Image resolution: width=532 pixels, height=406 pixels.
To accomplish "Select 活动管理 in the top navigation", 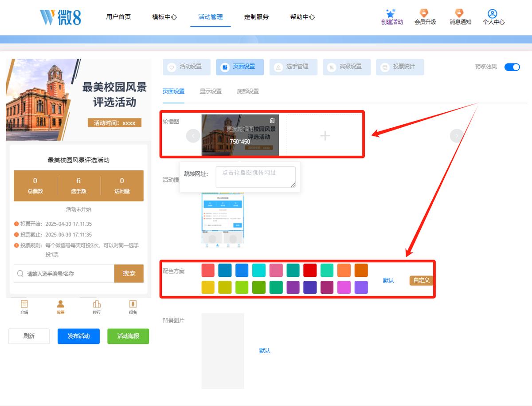I will point(211,17).
